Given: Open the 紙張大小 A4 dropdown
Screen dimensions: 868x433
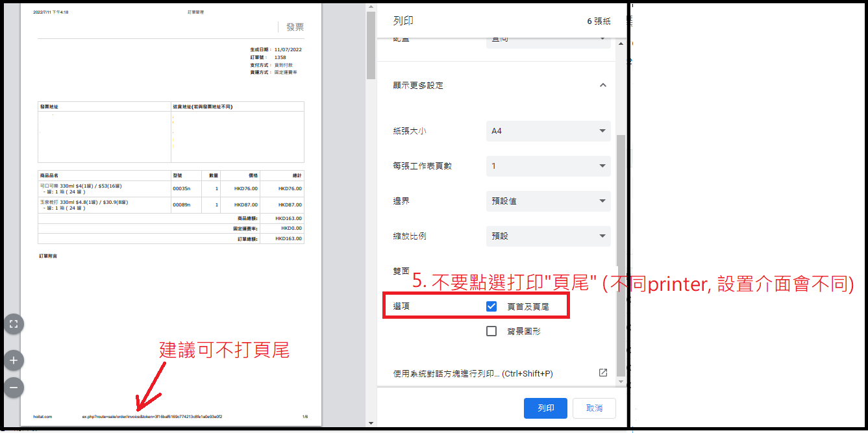Looking at the screenshot, I should pyautogui.click(x=548, y=131).
